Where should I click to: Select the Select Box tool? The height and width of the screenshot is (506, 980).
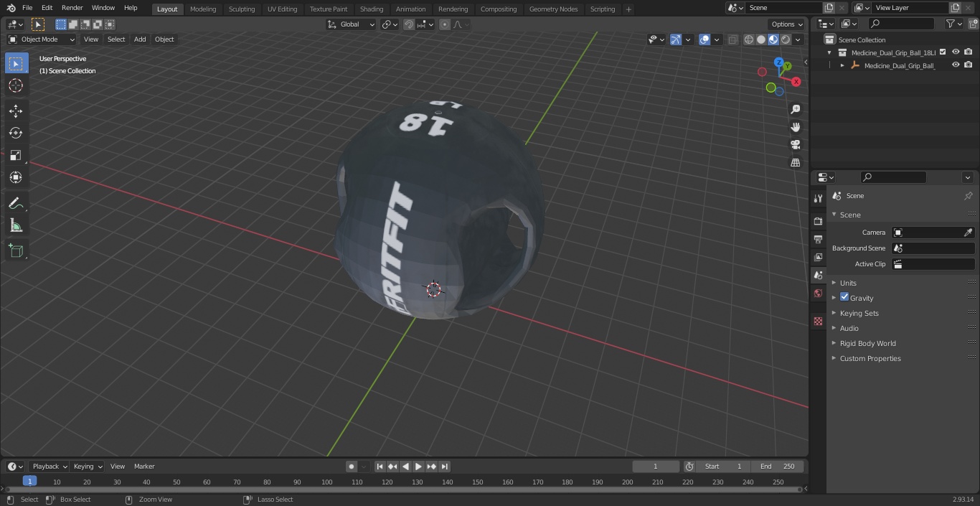[x=16, y=63]
